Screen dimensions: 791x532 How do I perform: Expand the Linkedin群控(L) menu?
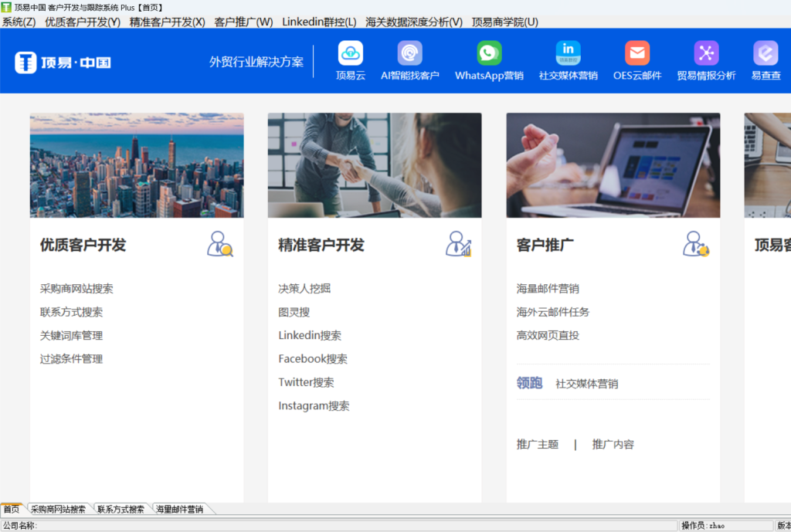[319, 22]
